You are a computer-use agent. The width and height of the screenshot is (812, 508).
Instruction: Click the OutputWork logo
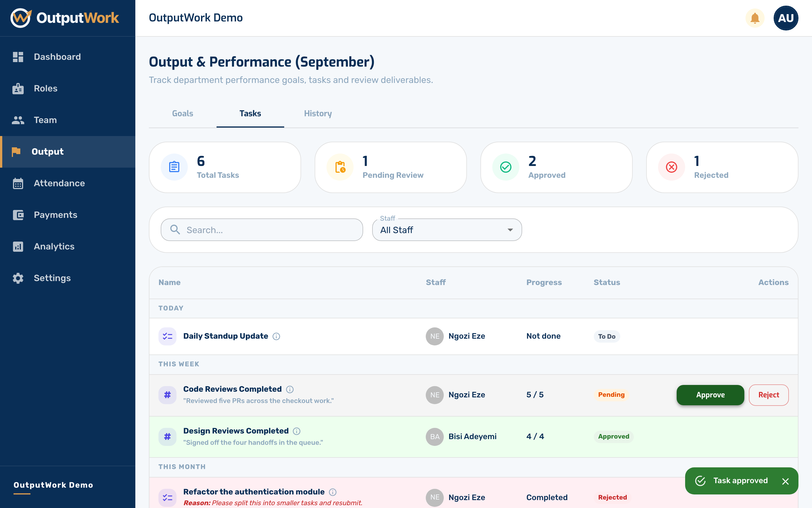tap(65, 18)
